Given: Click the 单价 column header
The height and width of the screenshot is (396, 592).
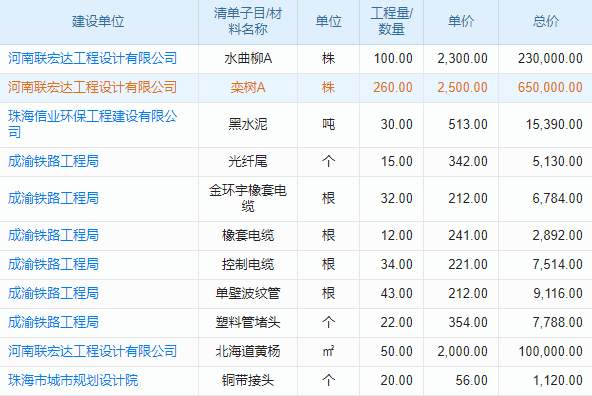Looking at the screenshot, I should pos(461,22).
